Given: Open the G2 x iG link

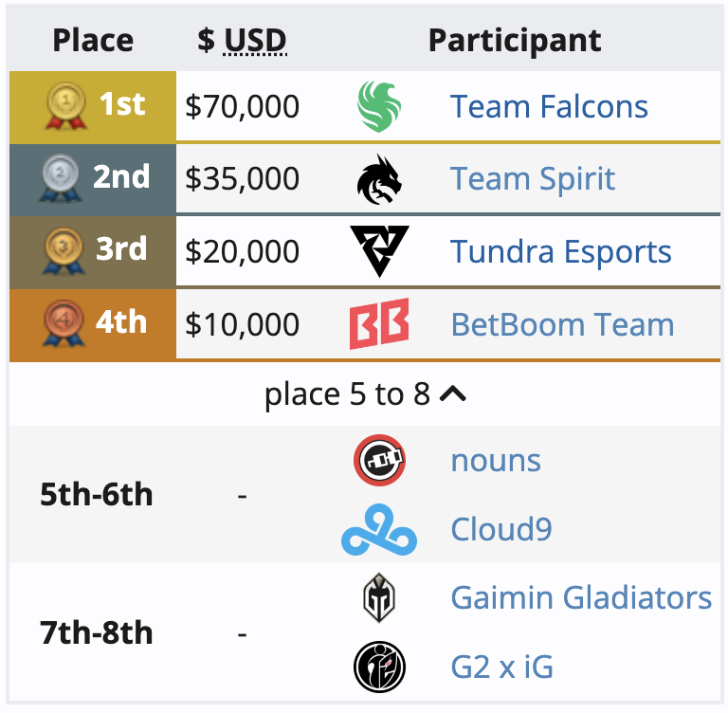Looking at the screenshot, I should coord(501,667).
